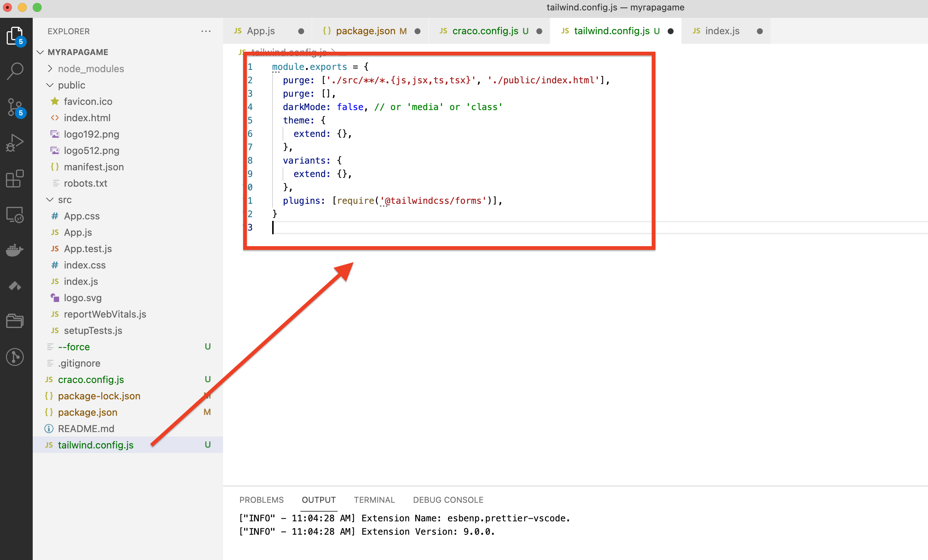Open the Git Graph icon in activity bar

tap(15, 357)
